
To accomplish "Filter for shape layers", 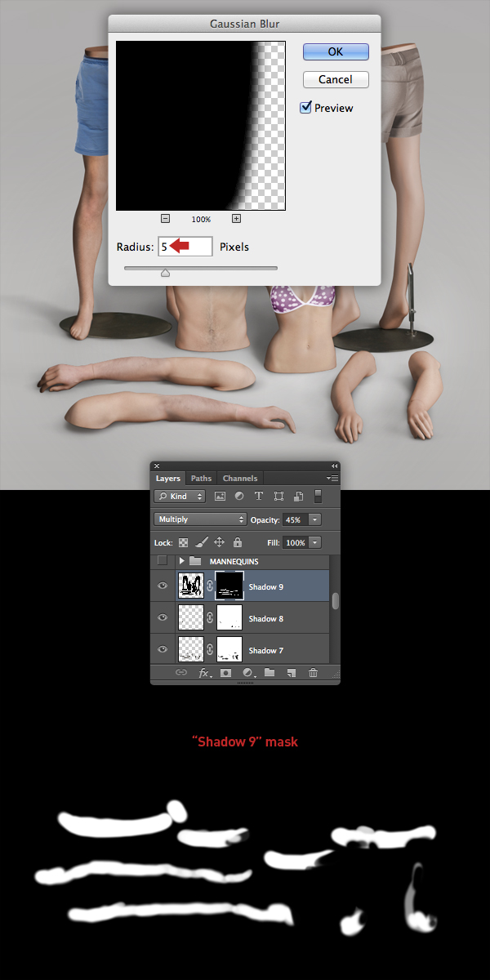I will [x=278, y=497].
